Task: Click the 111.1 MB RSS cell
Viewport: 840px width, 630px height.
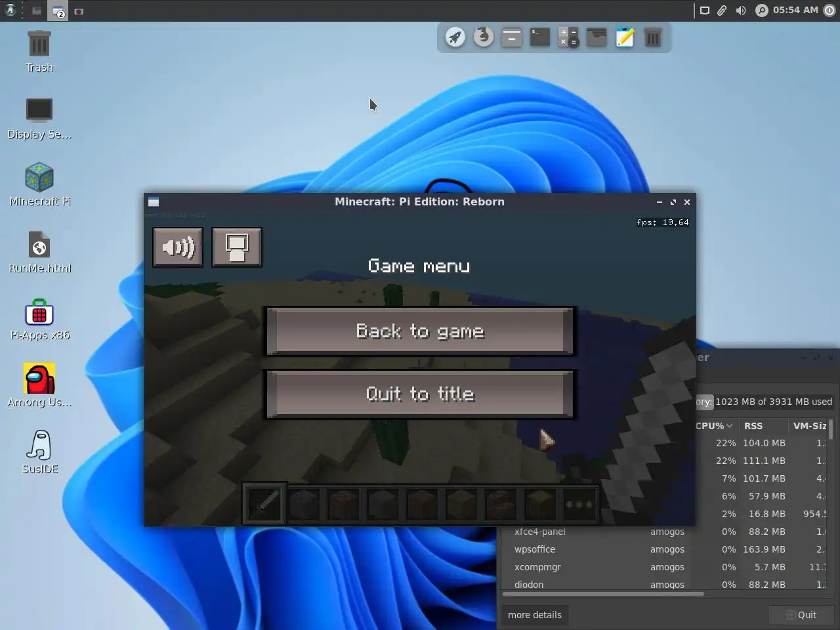Action: pyautogui.click(x=764, y=461)
